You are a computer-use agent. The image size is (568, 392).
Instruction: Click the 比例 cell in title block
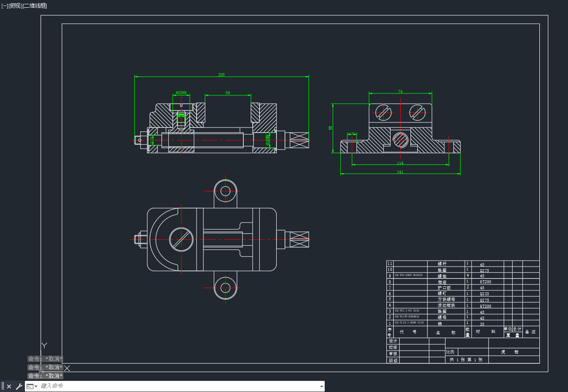[x=450, y=352]
